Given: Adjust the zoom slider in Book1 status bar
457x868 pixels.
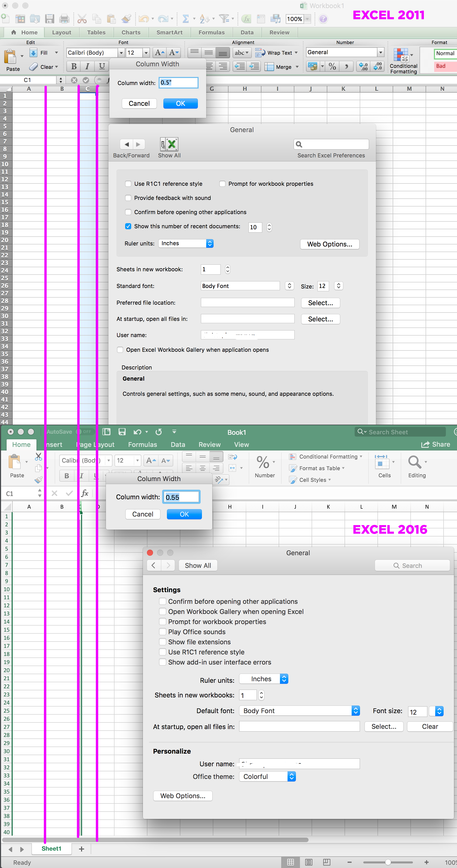Looking at the screenshot, I should [388, 862].
